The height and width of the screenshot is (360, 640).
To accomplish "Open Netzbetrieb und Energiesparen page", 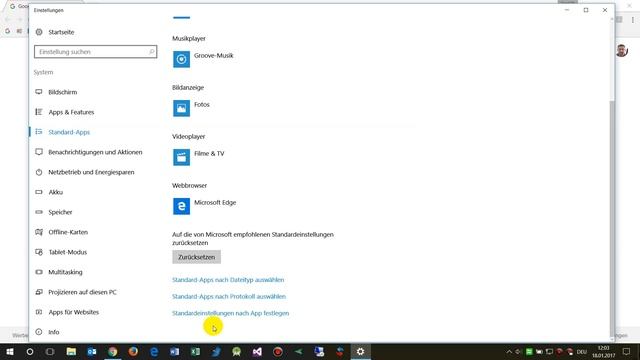I will click(x=91, y=172).
